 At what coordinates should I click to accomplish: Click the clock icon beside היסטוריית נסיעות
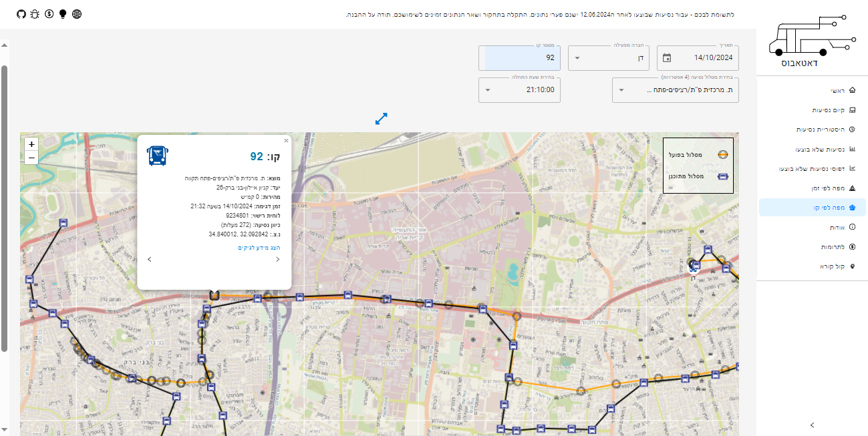(x=851, y=130)
